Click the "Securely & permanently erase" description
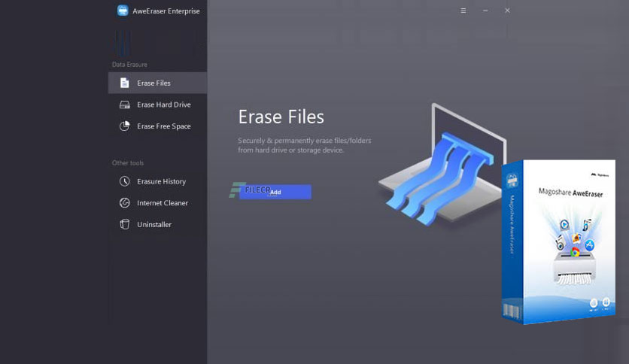 305,145
